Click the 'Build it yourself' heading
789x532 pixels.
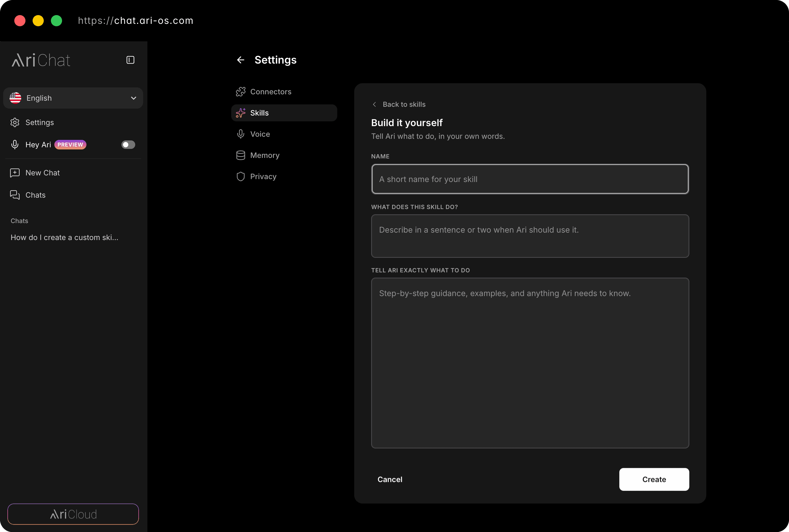point(407,122)
